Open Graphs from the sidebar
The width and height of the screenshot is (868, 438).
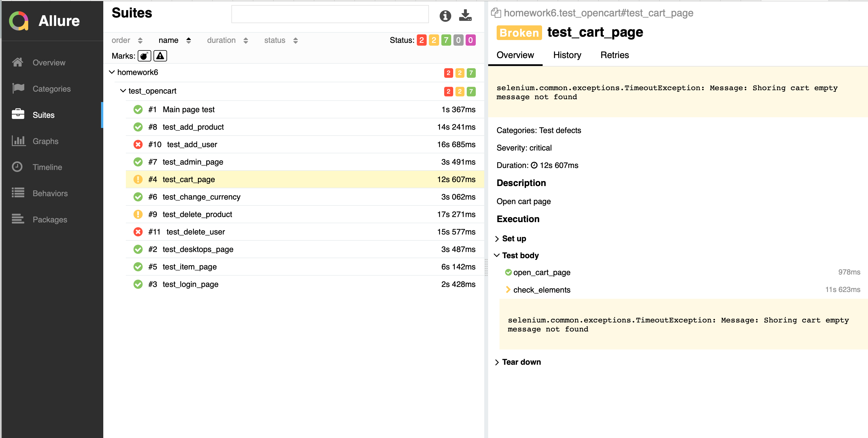point(45,141)
